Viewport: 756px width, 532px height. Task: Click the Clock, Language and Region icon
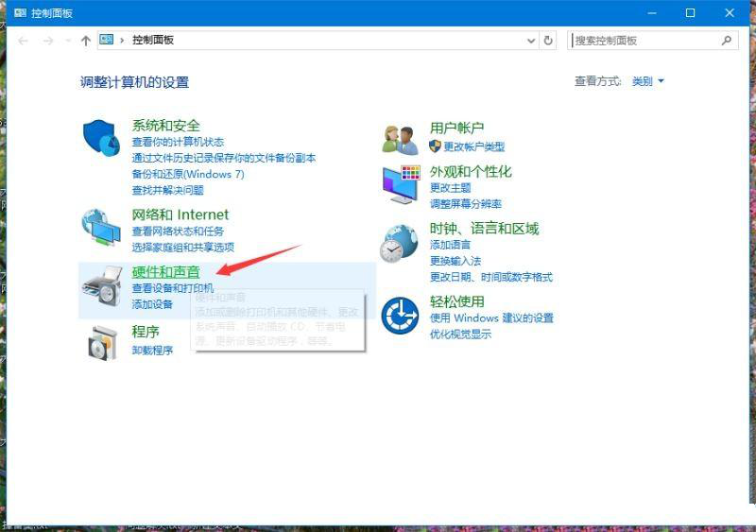400,244
